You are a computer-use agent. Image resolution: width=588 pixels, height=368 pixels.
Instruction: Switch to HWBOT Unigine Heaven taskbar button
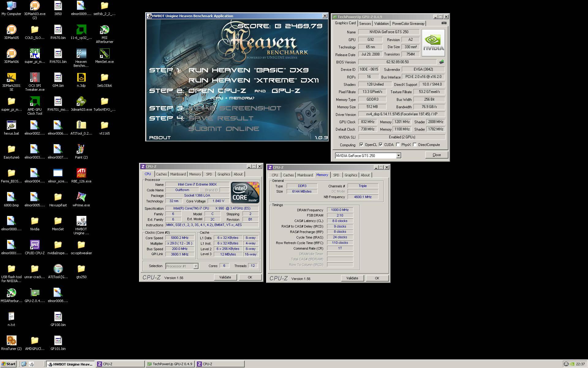click(70, 364)
